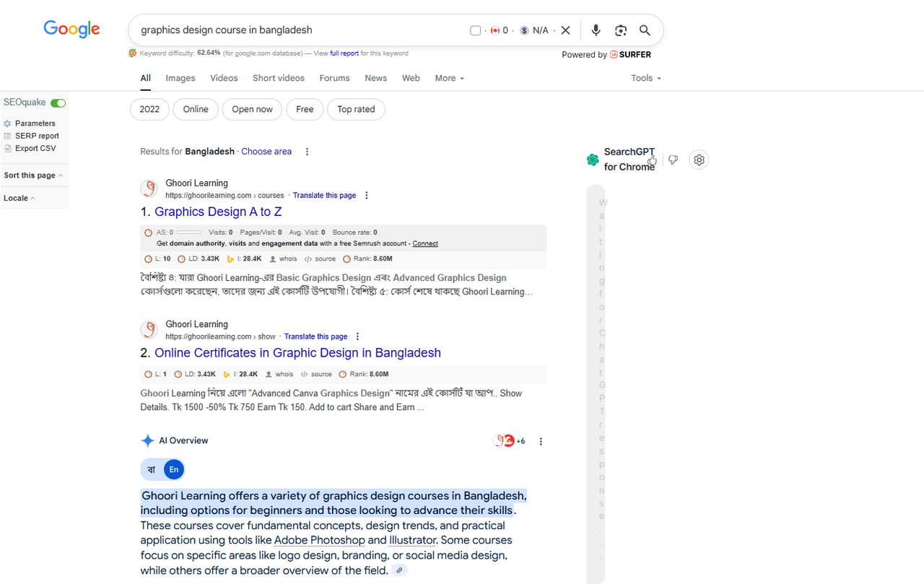The image size is (924, 584).
Task: Click whois under Graphics Design A to Z
Action: (x=283, y=258)
